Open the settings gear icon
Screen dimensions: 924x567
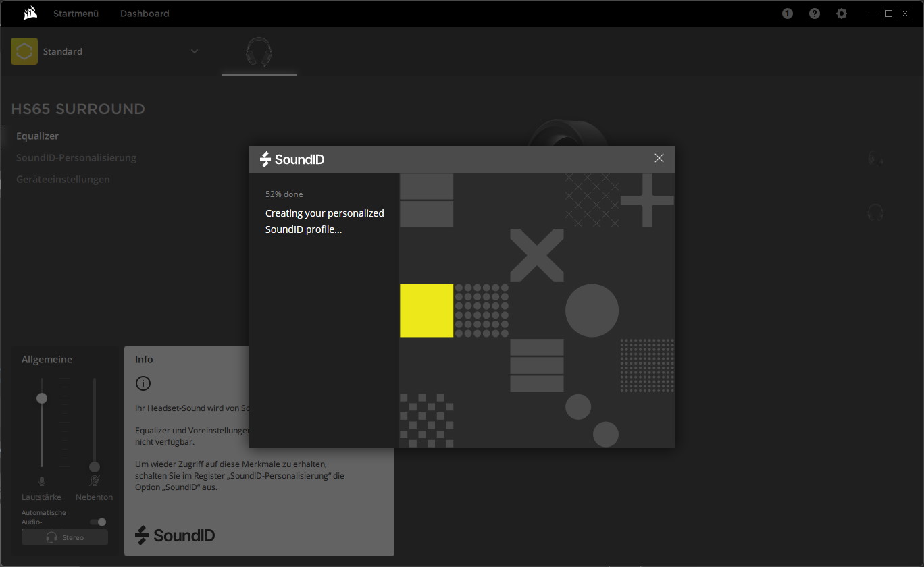tap(842, 13)
